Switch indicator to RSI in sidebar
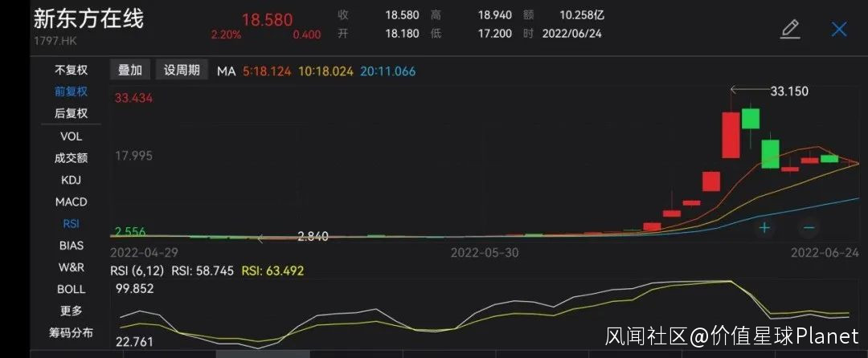Image resolution: width=868 pixels, height=358 pixels. tap(71, 224)
